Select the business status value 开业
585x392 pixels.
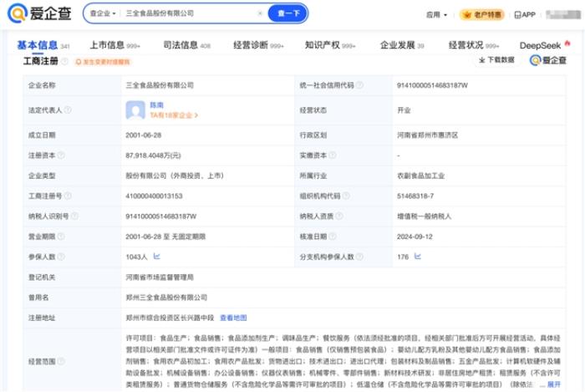[404, 110]
